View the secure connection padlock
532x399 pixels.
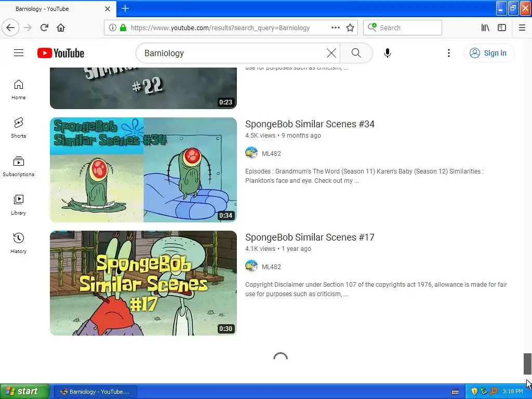pos(123,28)
